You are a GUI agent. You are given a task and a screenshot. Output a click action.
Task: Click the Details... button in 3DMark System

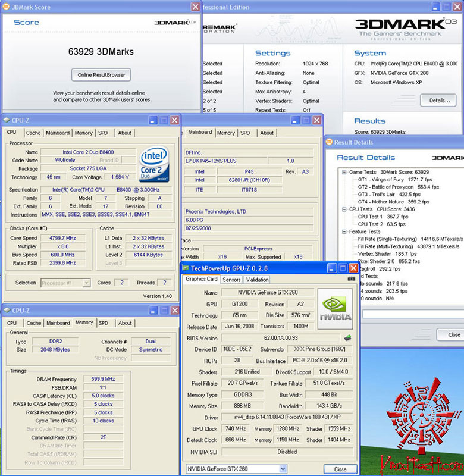click(438, 101)
